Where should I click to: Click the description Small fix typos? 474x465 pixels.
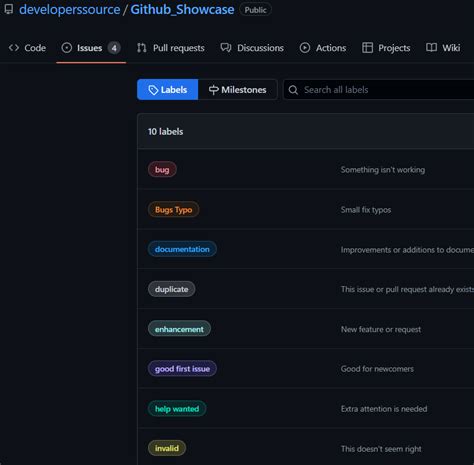[366, 210]
